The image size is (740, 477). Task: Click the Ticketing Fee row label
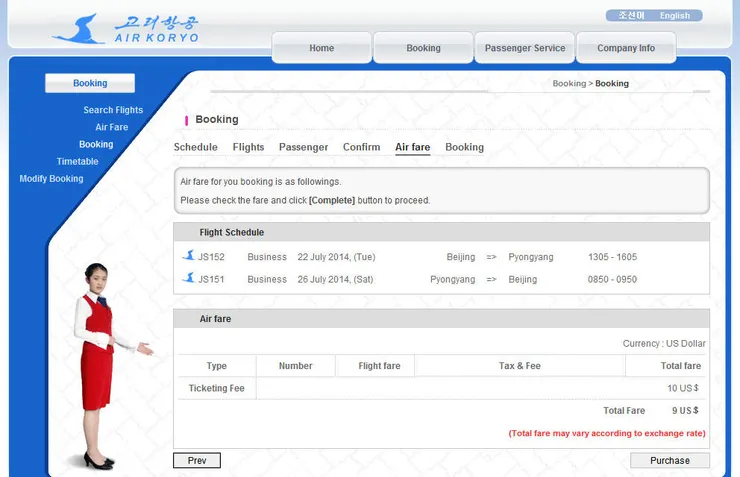coord(217,388)
